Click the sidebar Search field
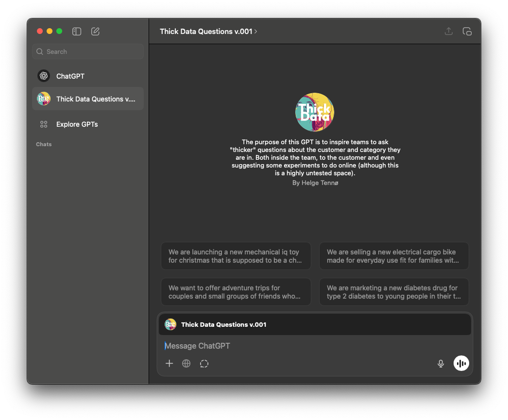The height and width of the screenshot is (420, 508). point(88,51)
